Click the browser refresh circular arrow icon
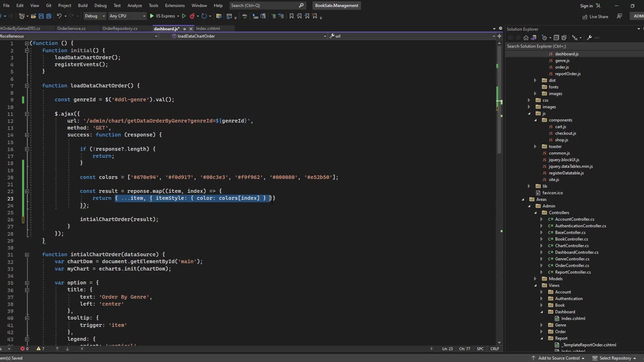Viewport: 644px width, 362px height. (205, 16)
